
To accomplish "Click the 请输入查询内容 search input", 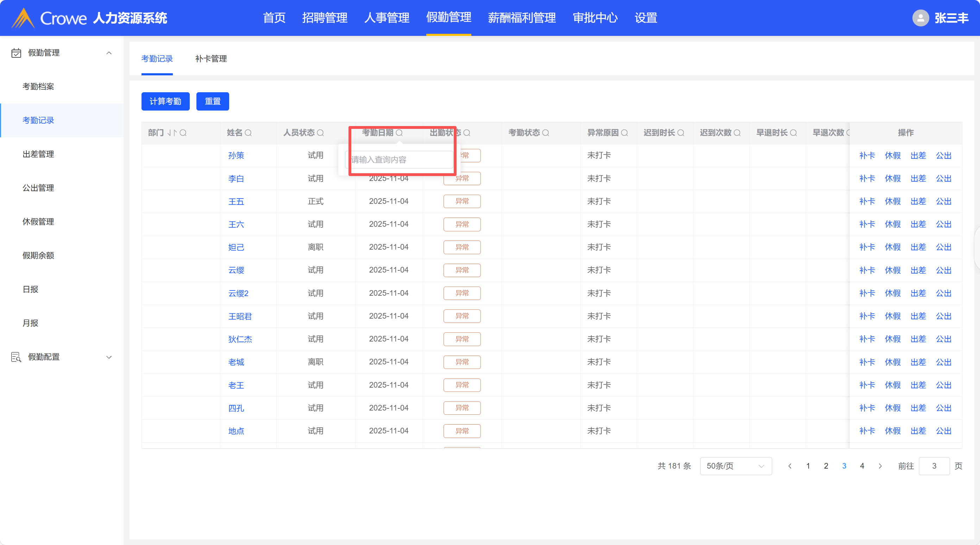I will pos(399,159).
